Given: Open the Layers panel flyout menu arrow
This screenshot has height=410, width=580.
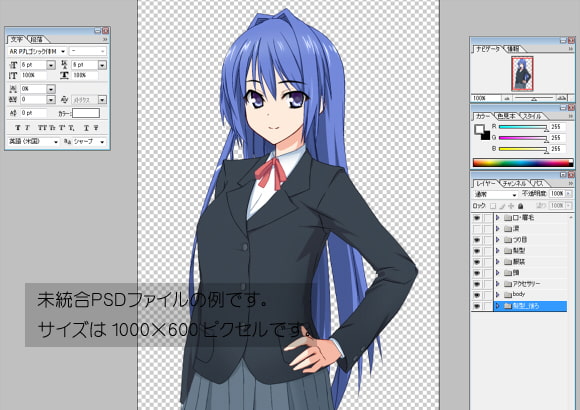Looking at the screenshot, I should click(571, 183).
